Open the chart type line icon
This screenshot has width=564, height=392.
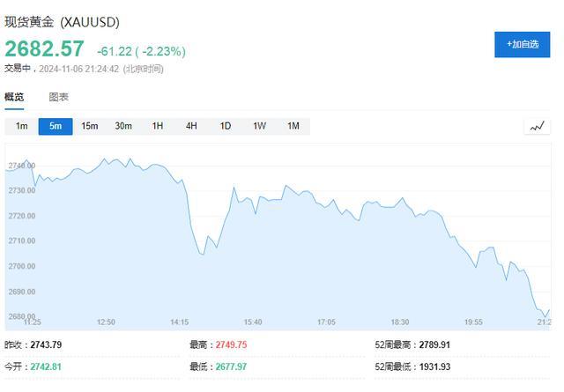[x=537, y=126]
